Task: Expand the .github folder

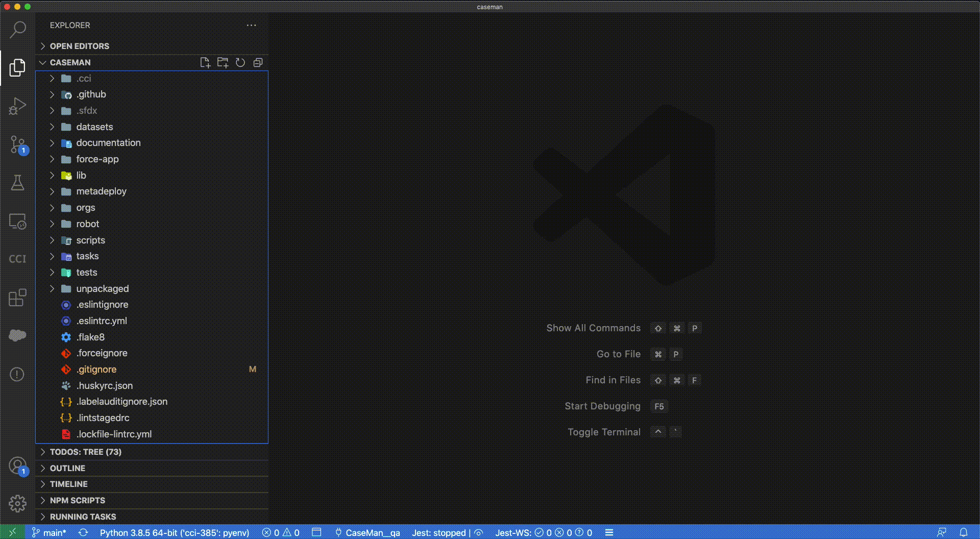Action: pyautogui.click(x=152, y=94)
